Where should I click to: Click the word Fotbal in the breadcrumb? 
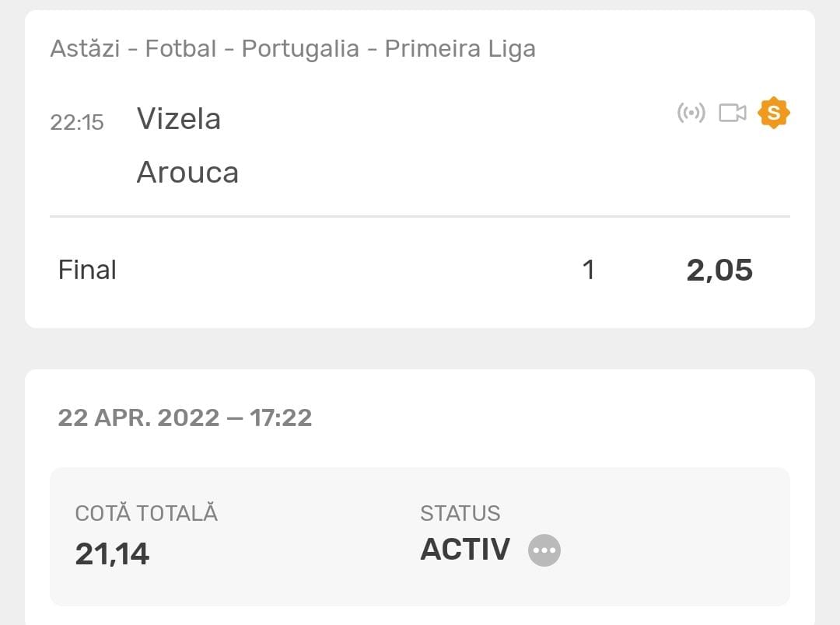tap(180, 49)
